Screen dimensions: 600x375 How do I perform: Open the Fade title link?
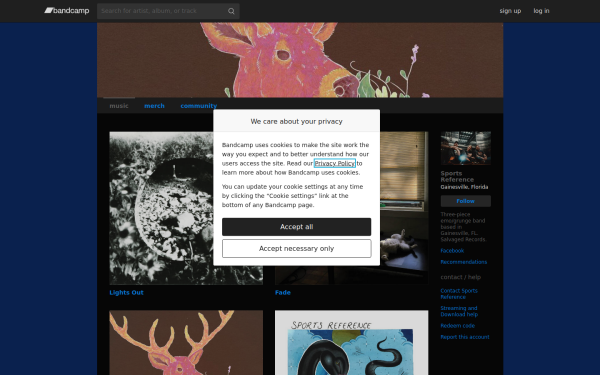283,292
